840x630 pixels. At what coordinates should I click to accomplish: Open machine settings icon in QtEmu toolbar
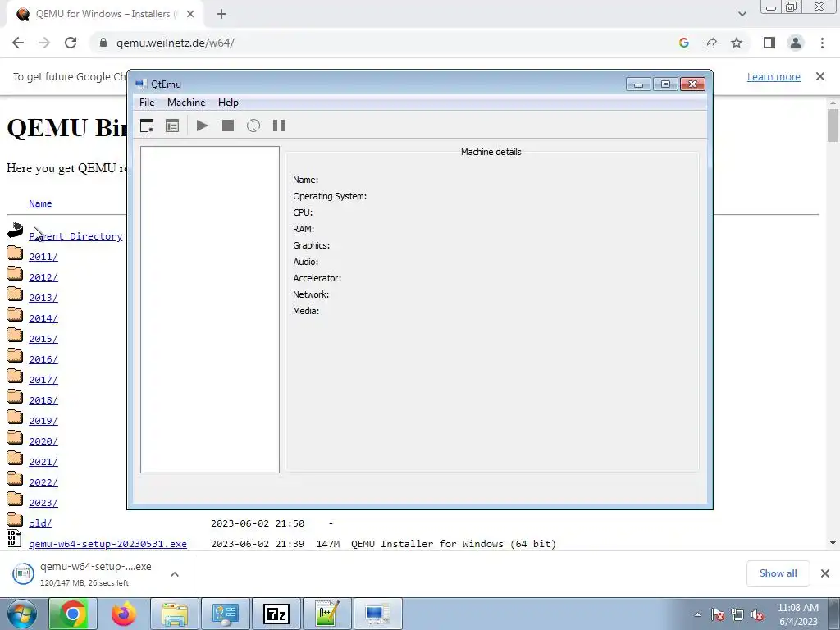172,126
